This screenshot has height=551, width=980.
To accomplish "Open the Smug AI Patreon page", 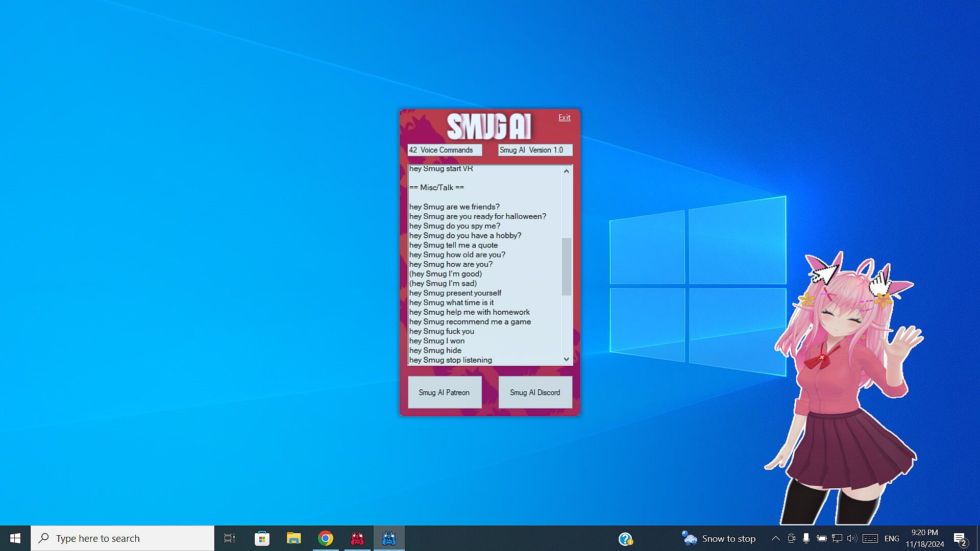I will point(444,392).
